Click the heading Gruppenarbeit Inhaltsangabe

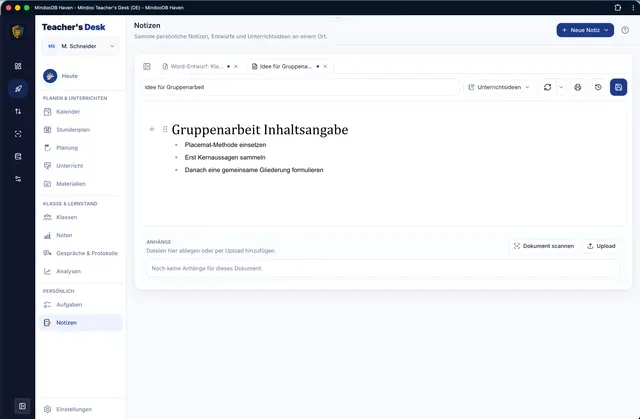click(x=260, y=129)
